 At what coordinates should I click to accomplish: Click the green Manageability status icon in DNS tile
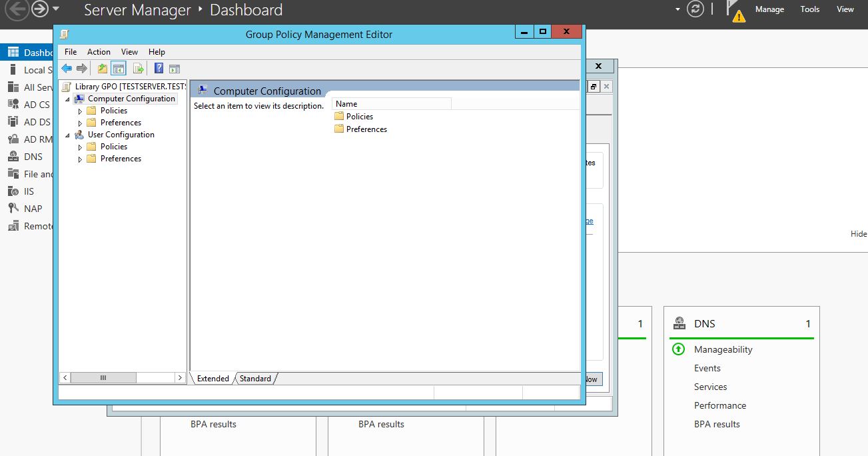pos(678,349)
